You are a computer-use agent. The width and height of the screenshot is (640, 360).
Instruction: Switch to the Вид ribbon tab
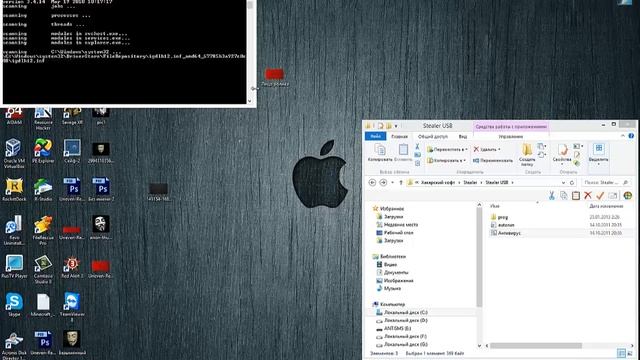tap(462, 137)
